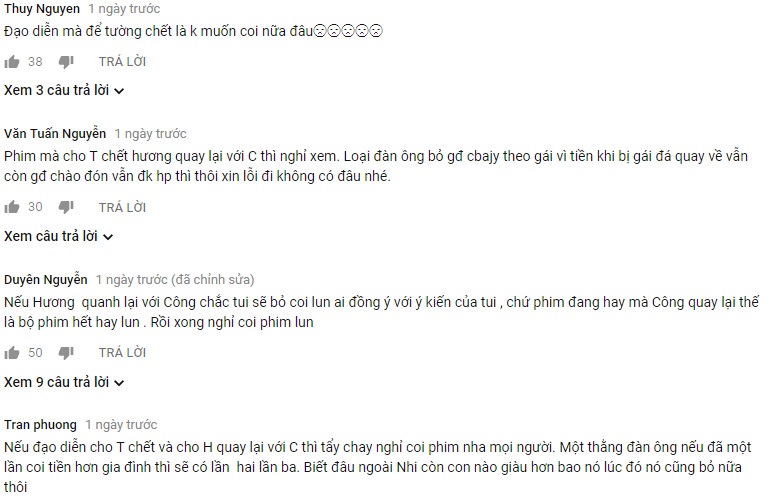Image resolution: width=769 pixels, height=503 pixels.
Task: Expand 'Xem câu trả lời' under Văn Tuấn Nguyễn
Action: click(58, 236)
